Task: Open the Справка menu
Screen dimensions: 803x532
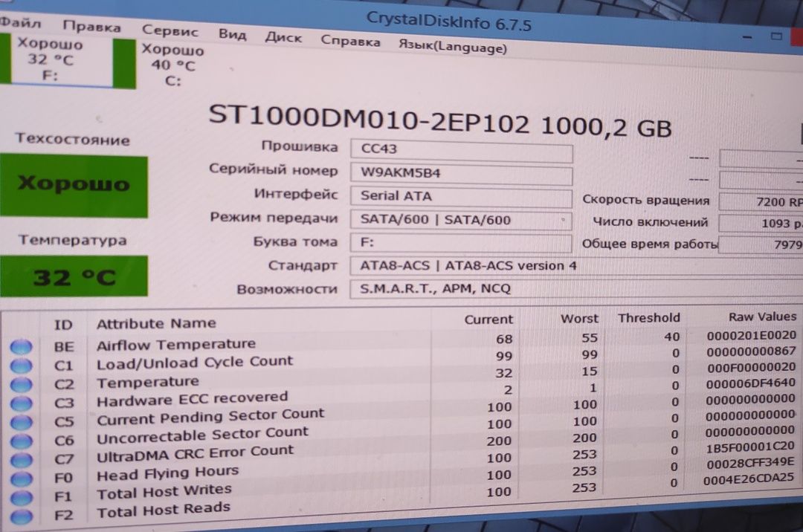Action: pos(350,42)
